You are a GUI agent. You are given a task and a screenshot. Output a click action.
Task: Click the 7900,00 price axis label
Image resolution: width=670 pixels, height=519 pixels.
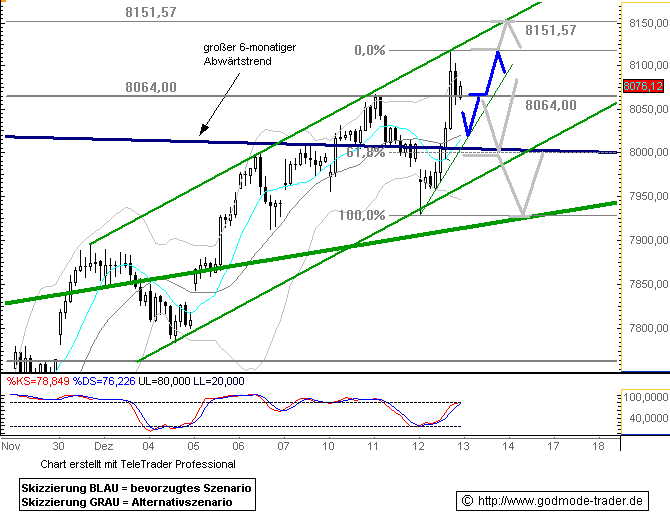coord(649,240)
